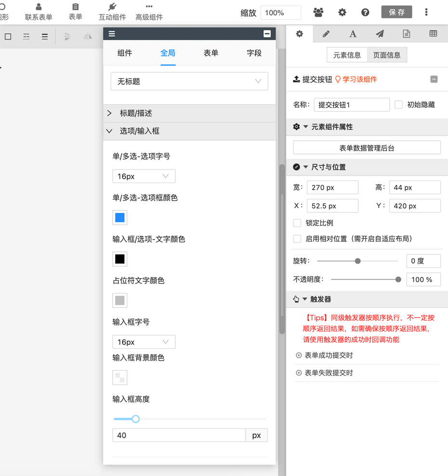Viewport: 448px width, 476px height.
Task: Collapse the 元素组件属性 section
Action: click(305, 127)
